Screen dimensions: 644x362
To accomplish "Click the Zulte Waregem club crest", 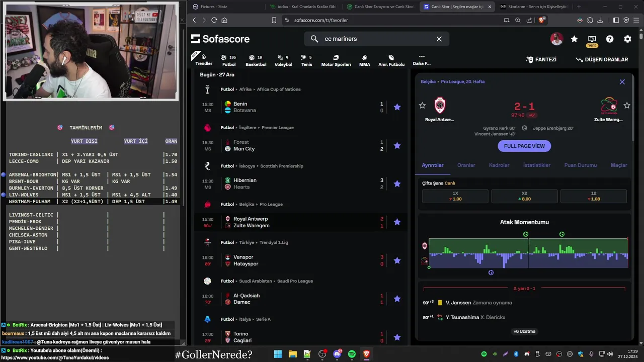I will 609,106.
